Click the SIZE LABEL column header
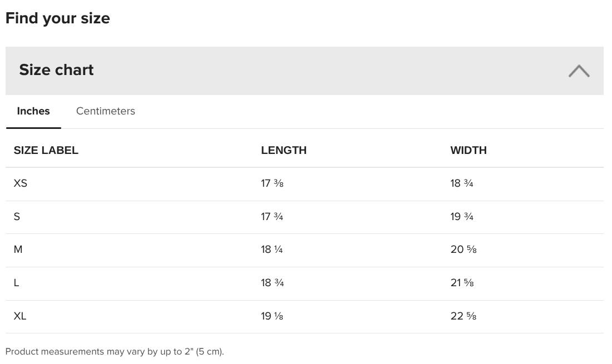Screen dimensions: 612x364 click(46, 150)
